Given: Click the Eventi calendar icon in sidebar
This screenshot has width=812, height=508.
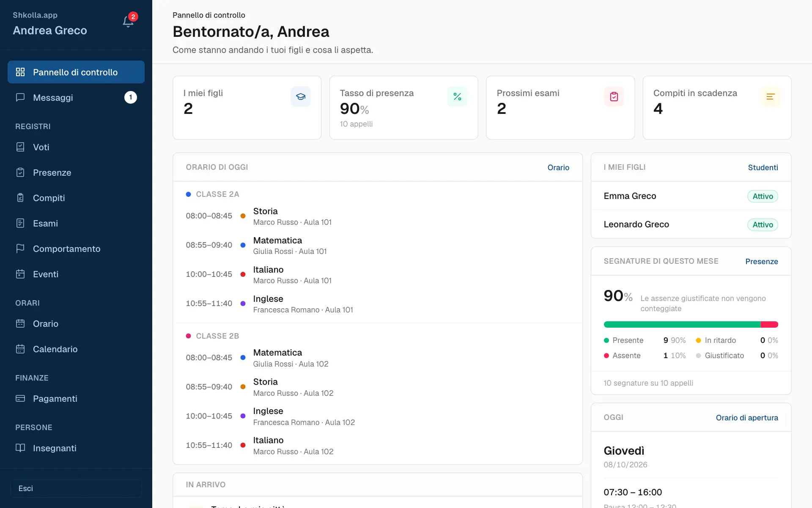Looking at the screenshot, I should click(x=20, y=274).
